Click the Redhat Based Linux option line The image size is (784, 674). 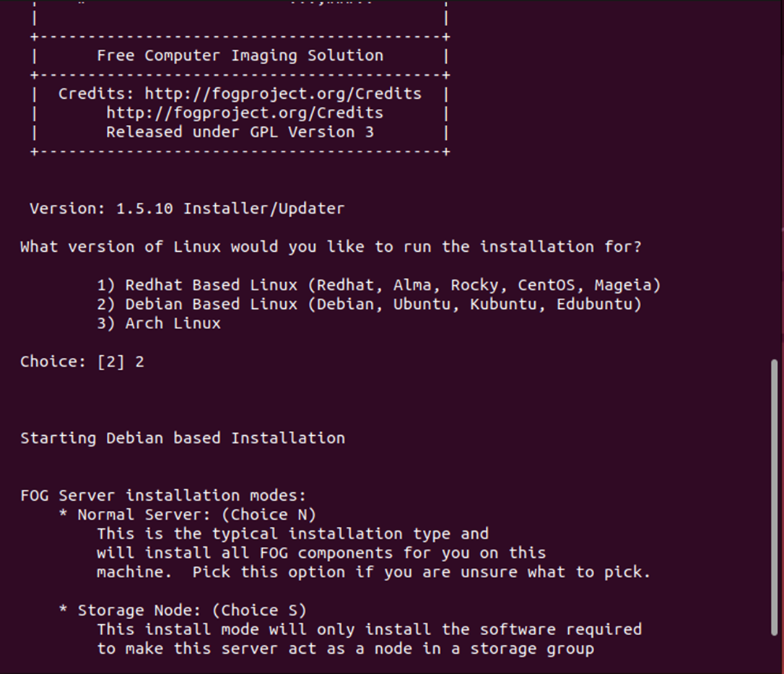coord(378,285)
